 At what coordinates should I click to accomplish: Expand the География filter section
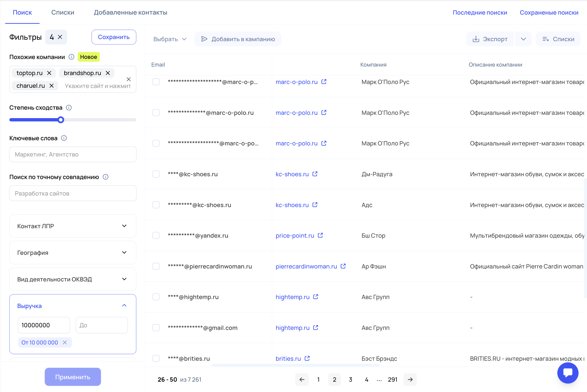73,252
